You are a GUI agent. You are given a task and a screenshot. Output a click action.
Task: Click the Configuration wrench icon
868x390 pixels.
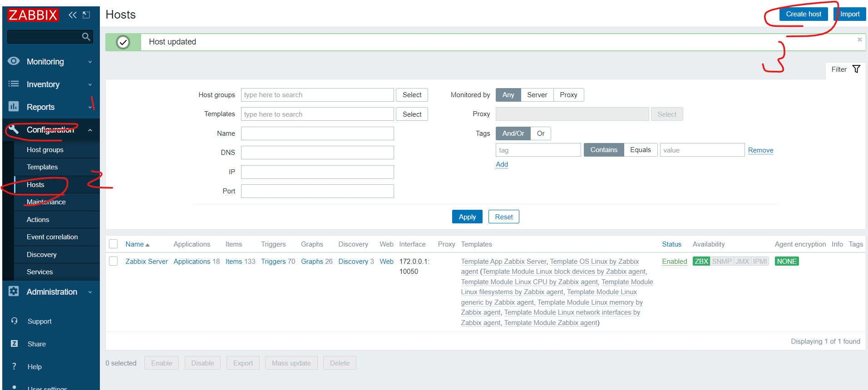(14, 129)
